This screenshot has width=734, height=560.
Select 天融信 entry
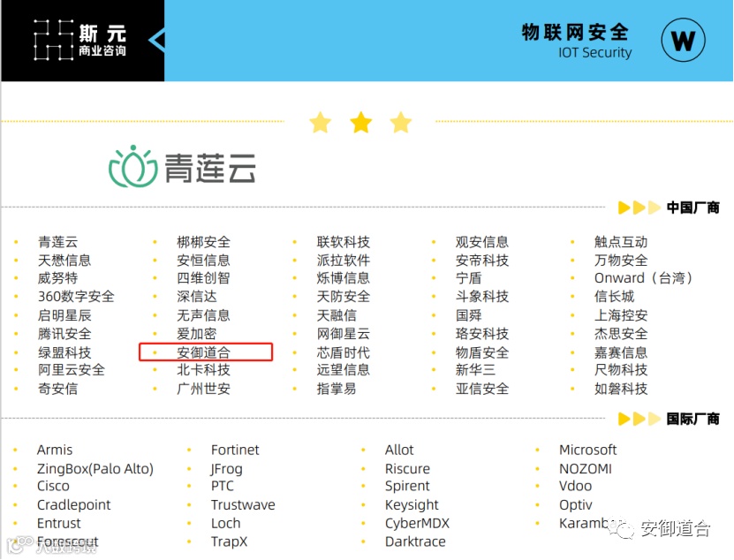(337, 315)
